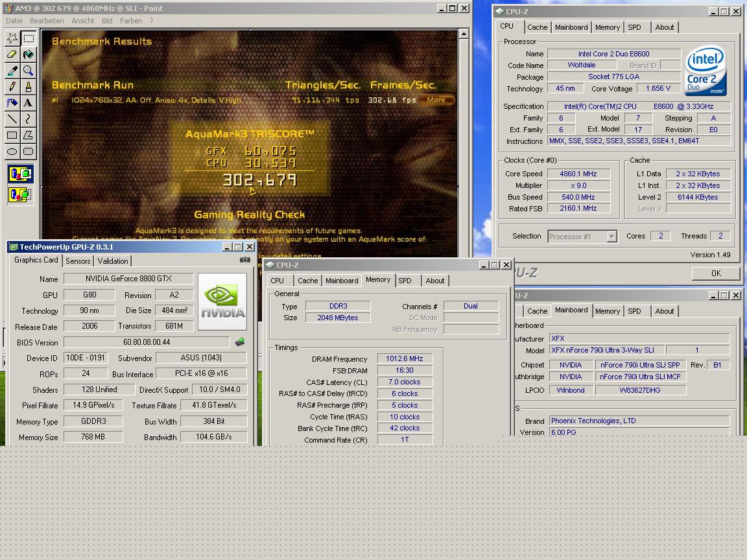This screenshot has height=560, width=747.
Task: Open the Farben menu in Paint
Action: (x=131, y=21)
